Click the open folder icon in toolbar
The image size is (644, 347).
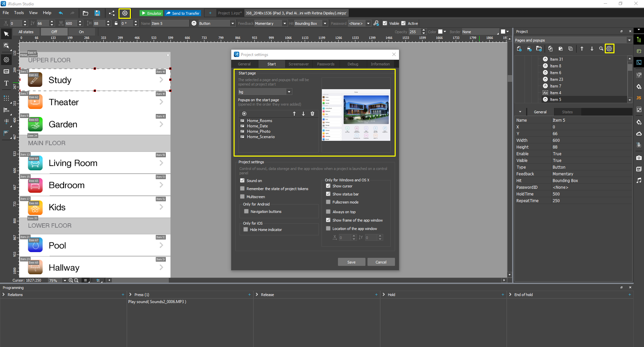pos(86,13)
